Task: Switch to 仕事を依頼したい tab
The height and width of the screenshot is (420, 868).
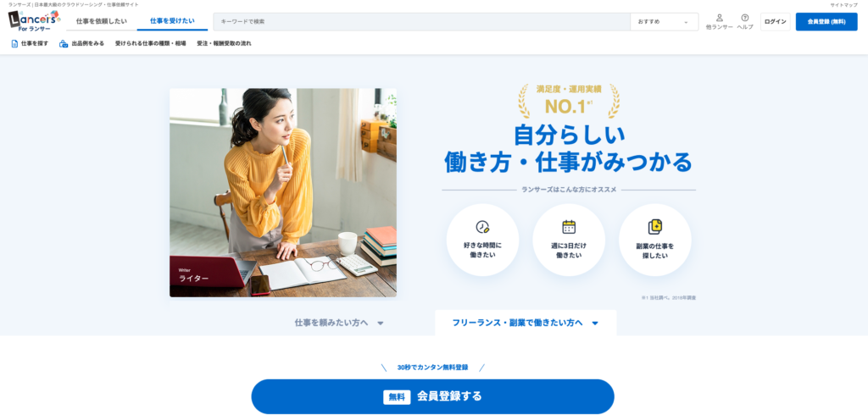Action: click(102, 21)
